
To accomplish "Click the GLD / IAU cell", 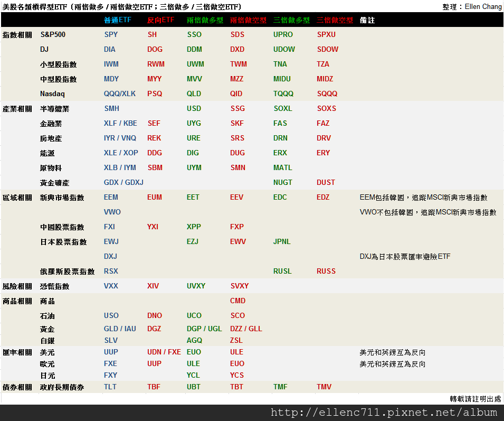I will pyautogui.click(x=120, y=329).
